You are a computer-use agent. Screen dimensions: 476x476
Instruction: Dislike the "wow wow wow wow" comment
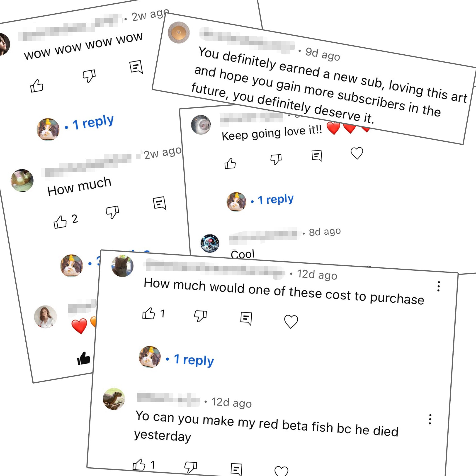pos(89,76)
